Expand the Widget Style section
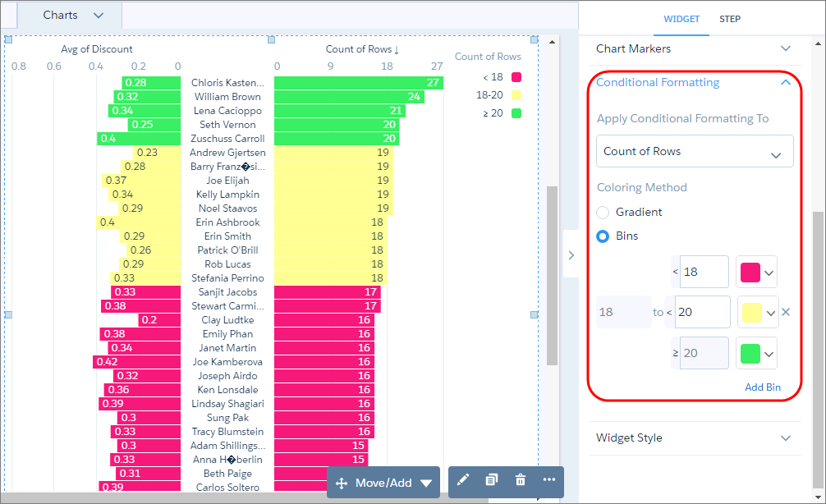Viewport: 826px width, 504px height. (x=785, y=438)
